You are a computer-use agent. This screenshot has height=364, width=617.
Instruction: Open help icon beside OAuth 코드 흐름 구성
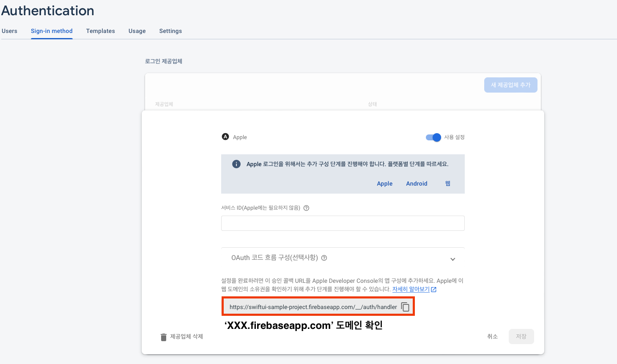point(324,258)
